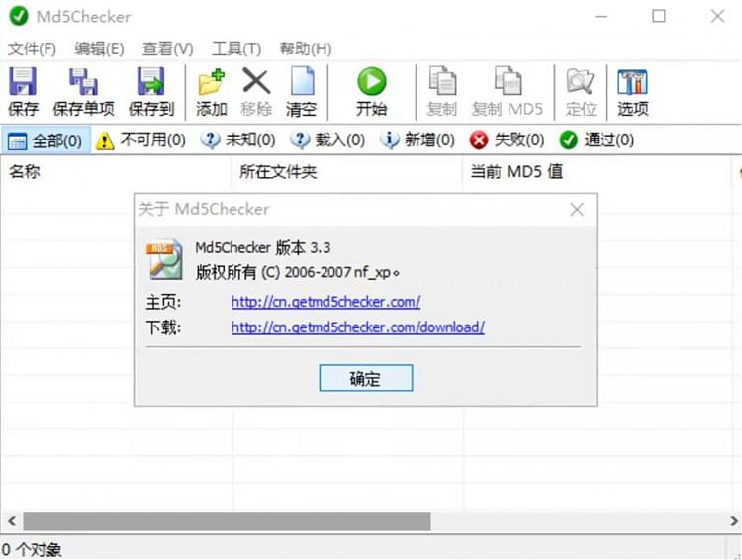
Task: Click the 'Md5Checker 版本 3.3' text
Action: pos(263,247)
